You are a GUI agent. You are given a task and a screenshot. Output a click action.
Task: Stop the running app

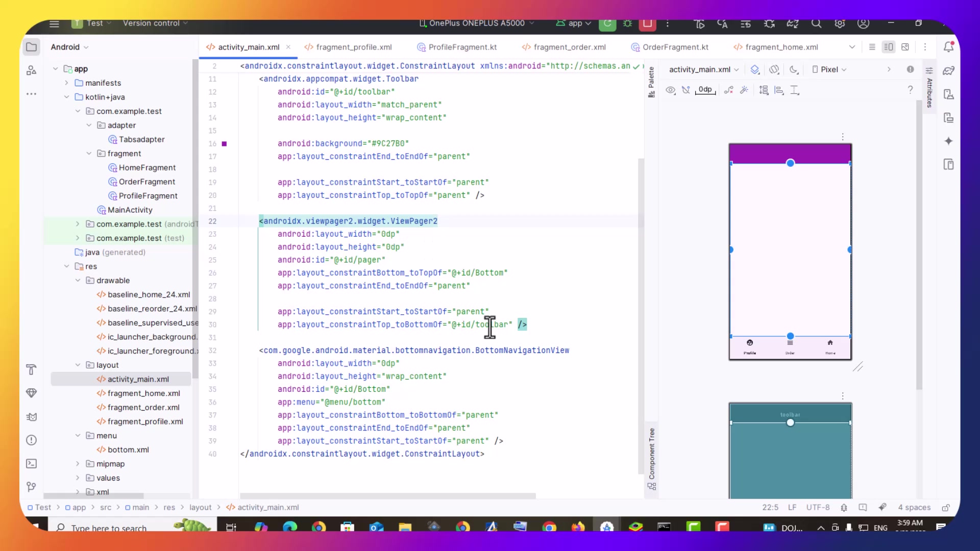pyautogui.click(x=647, y=23)
